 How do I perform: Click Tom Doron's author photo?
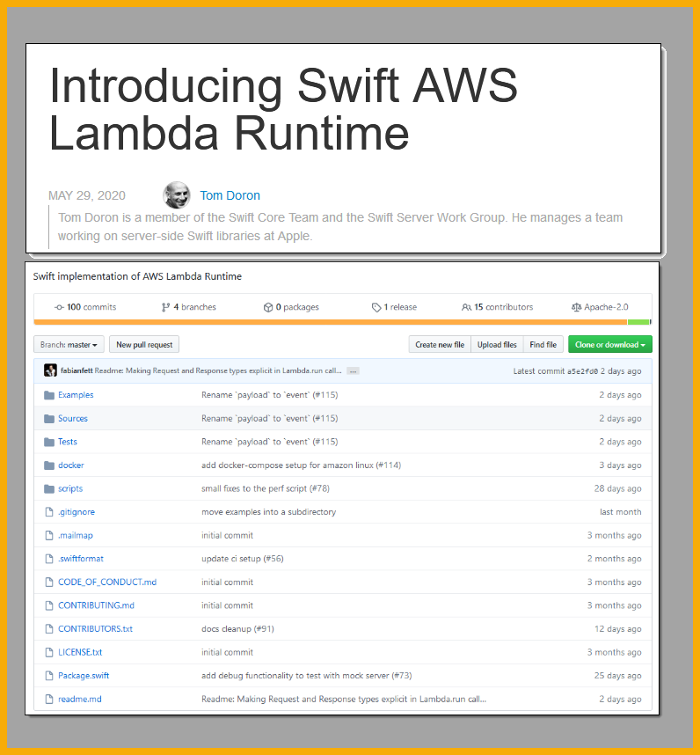[177, 195]
